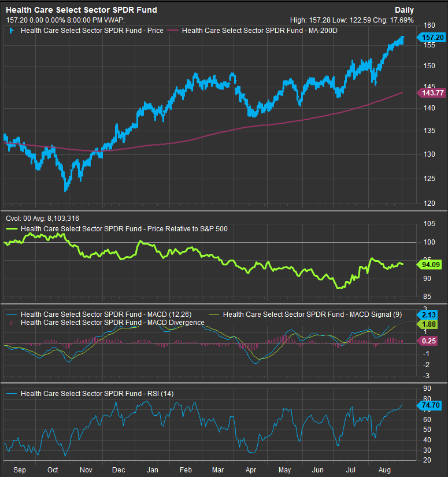Select the RSI (14) legend label
The height and width of the screenshot is (477, 448).
click(x=97, y=394)
